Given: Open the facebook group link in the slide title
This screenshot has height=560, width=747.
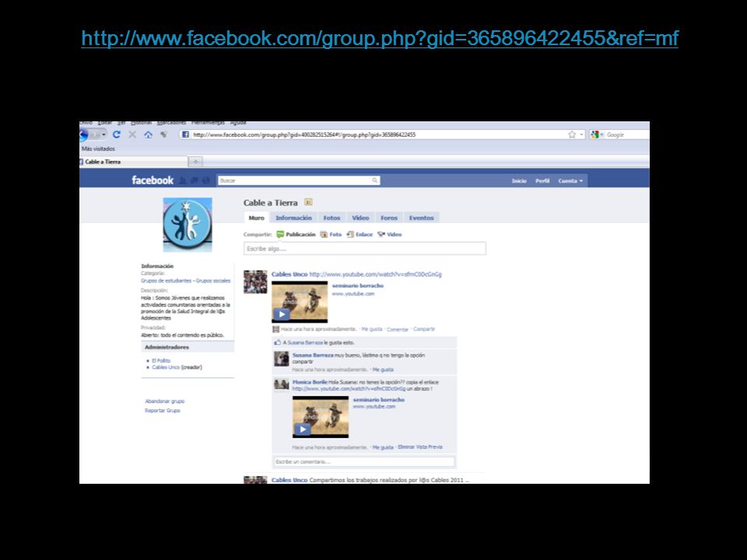Looking at the screenshot, I should pyautogui.click(x=380, y=38).
